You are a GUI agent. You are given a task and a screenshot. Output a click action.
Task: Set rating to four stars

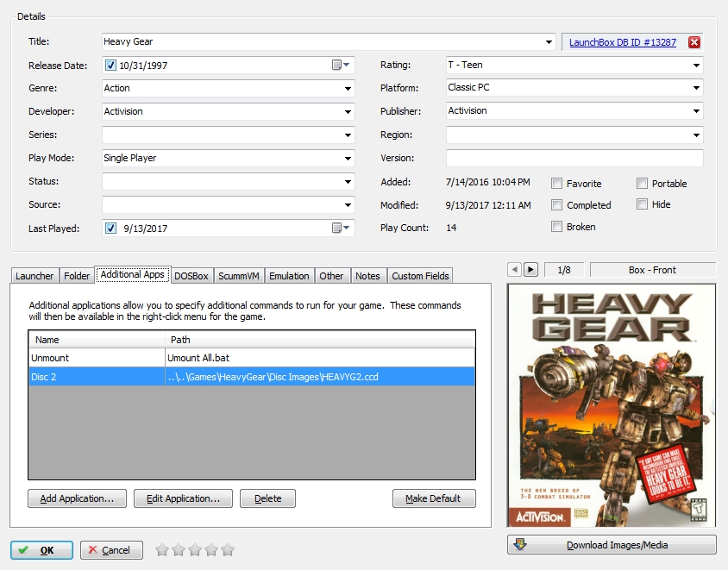click(211, 550)
